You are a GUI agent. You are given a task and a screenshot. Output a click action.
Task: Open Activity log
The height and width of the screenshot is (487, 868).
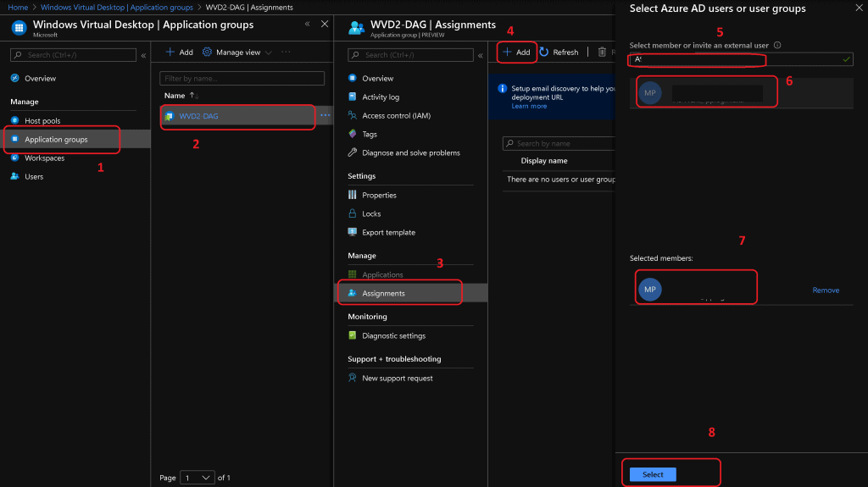pos(381,97)
